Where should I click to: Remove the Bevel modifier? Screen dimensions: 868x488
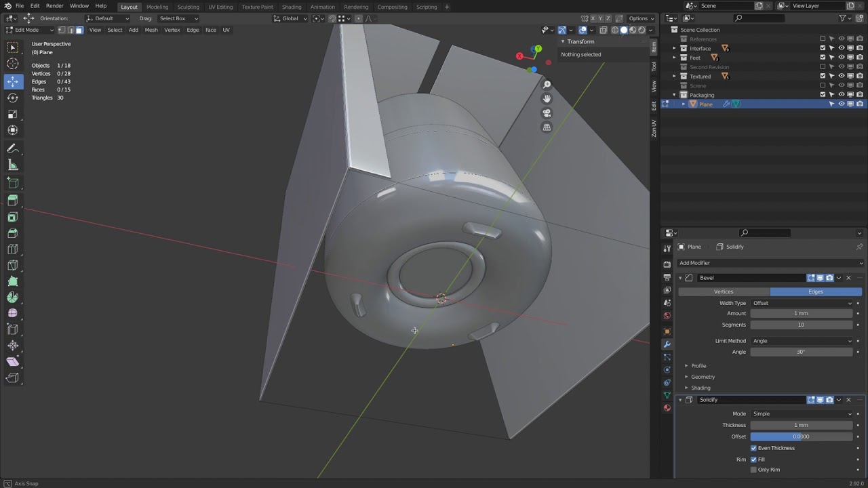848,278
